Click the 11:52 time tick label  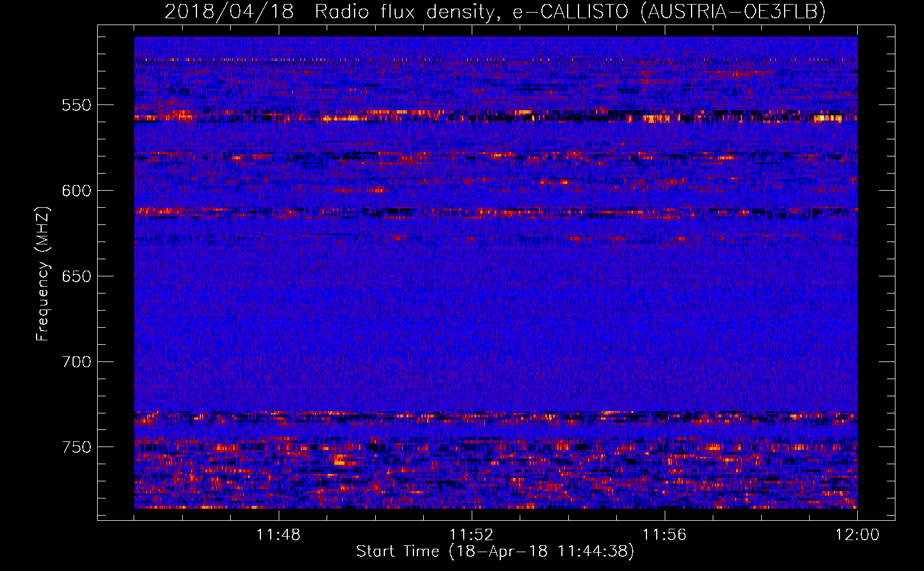point(471,535)
